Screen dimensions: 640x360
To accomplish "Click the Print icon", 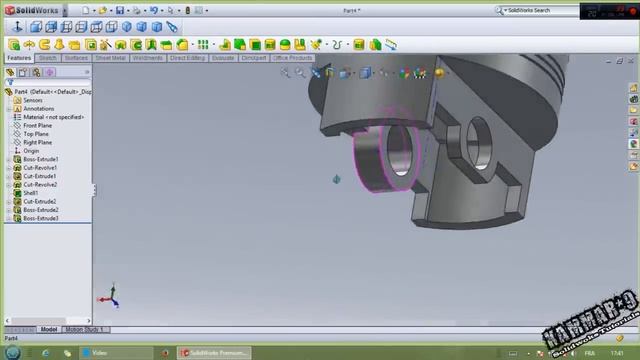I will tap(137, 10).
